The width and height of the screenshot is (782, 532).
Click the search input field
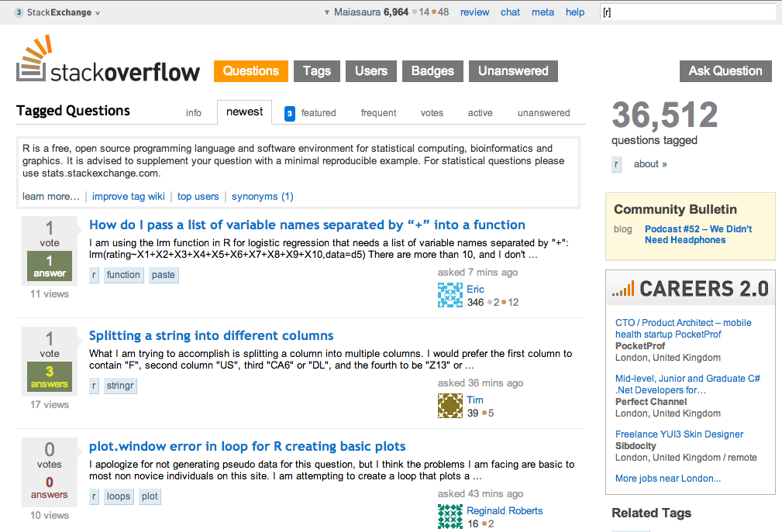tap(687, 12)
